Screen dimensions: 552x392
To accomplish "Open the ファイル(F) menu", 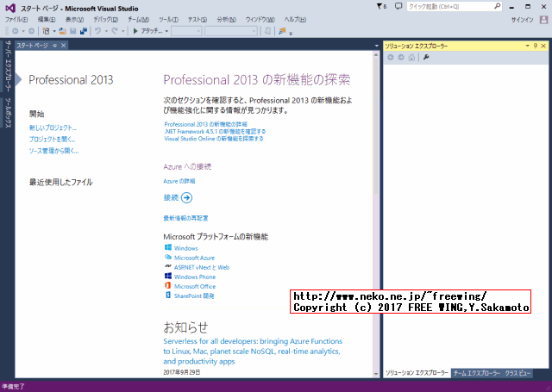I will tap(16, 20).
